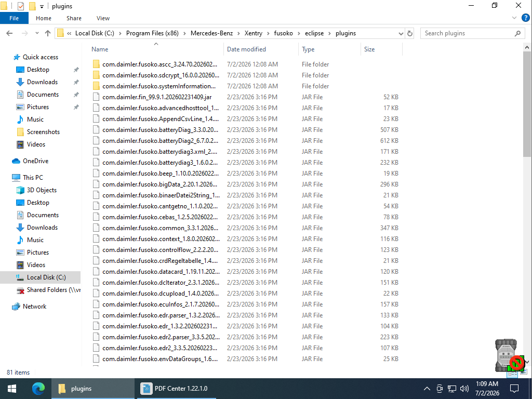Open the Share ribbon tab
Viewport: 532px width, 399px height.
[74, 18]
